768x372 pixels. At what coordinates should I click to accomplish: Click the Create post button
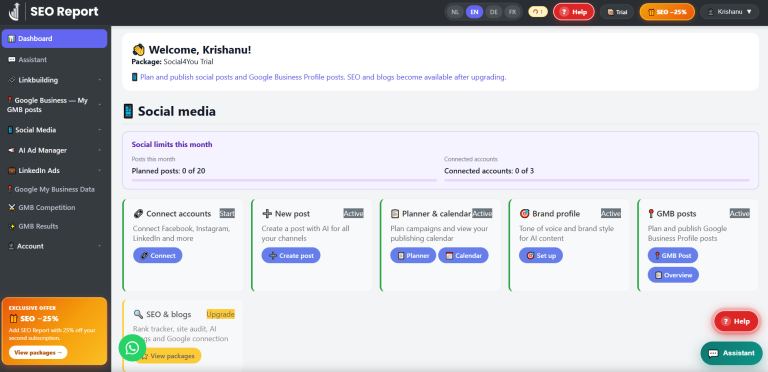(291, 256)
